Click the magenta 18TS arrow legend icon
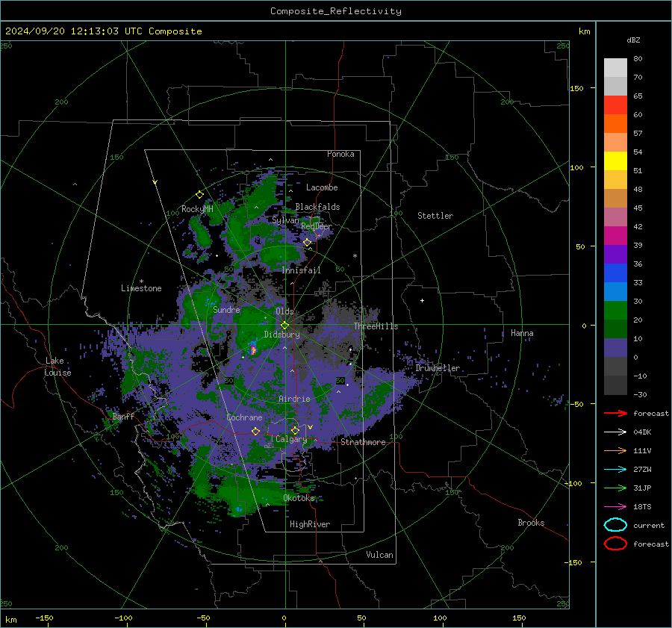 [615, 506]
